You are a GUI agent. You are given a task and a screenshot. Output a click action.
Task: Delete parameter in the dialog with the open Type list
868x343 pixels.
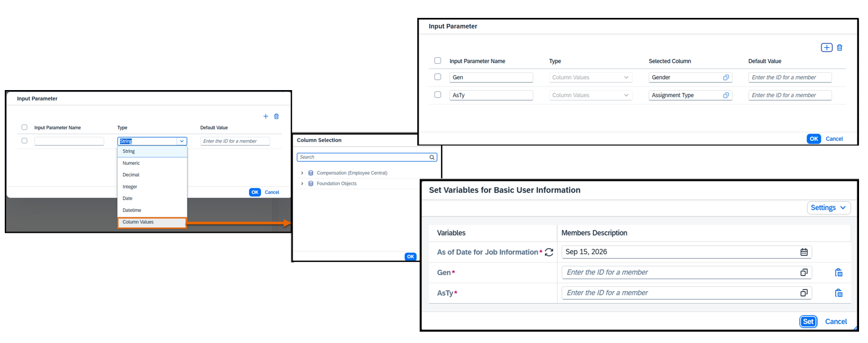[x=276, y=116]
